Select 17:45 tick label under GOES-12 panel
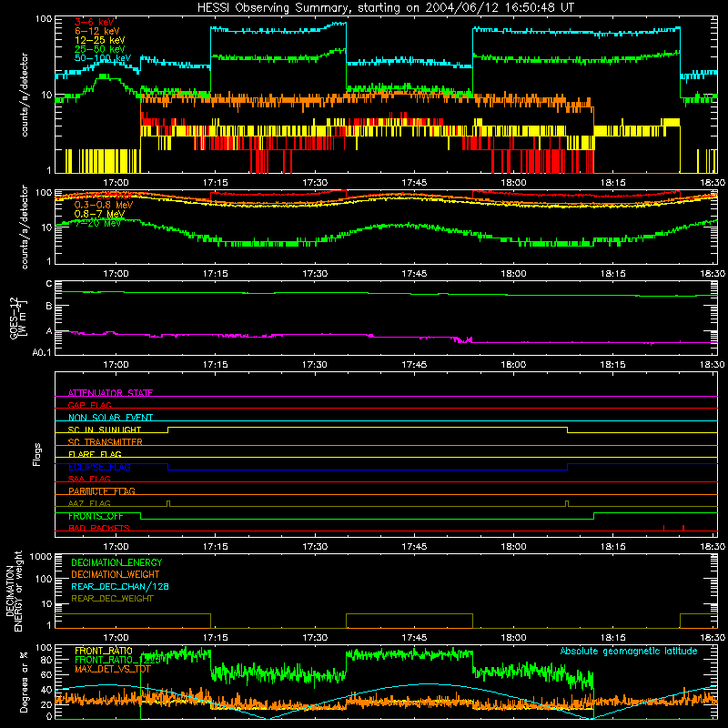 pyautogui.click(x=414, y=365)
